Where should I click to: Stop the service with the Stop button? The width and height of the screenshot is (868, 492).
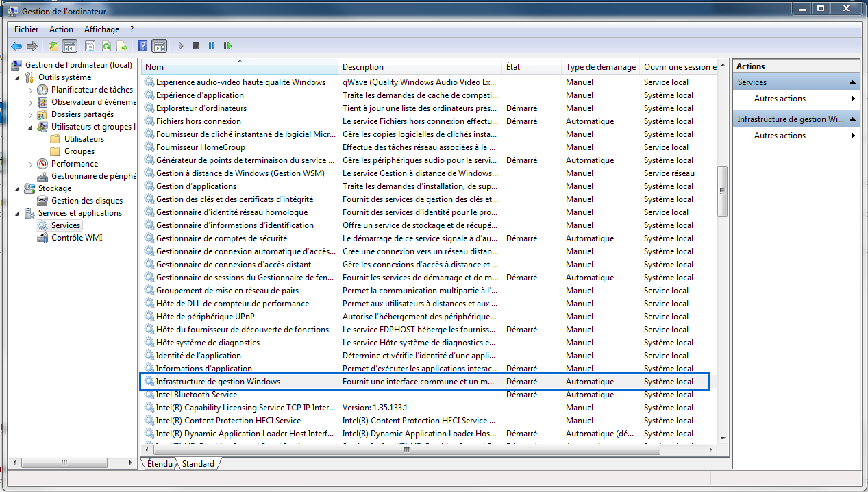[x=196, y=46]
